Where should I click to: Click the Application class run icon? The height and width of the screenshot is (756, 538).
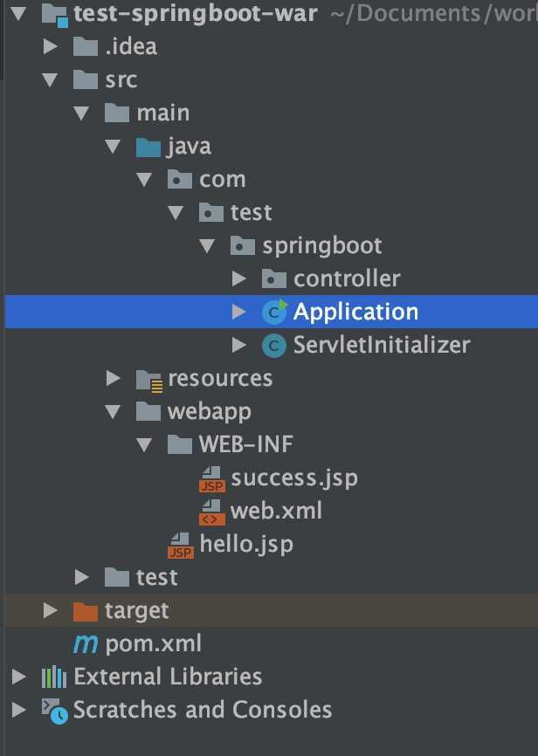click(274, 312)
